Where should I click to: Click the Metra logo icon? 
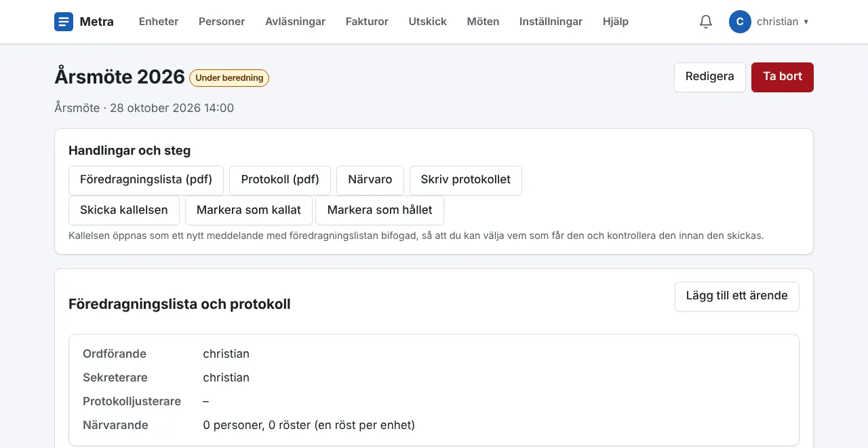(x=64, y=22)
